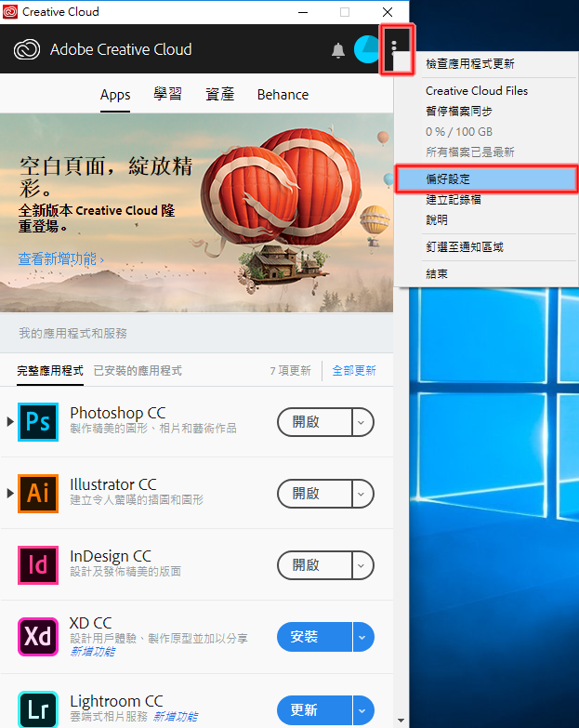Select the 已安裝的應用程式 sub-tab
This screenshot has height=728, width=579.
pos(138,370)
